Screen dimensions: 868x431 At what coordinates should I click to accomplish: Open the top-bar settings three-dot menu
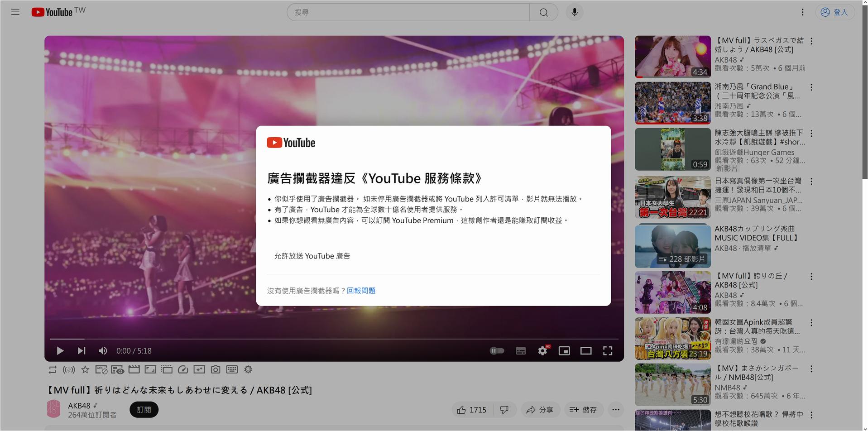click(x=802, y=12)
